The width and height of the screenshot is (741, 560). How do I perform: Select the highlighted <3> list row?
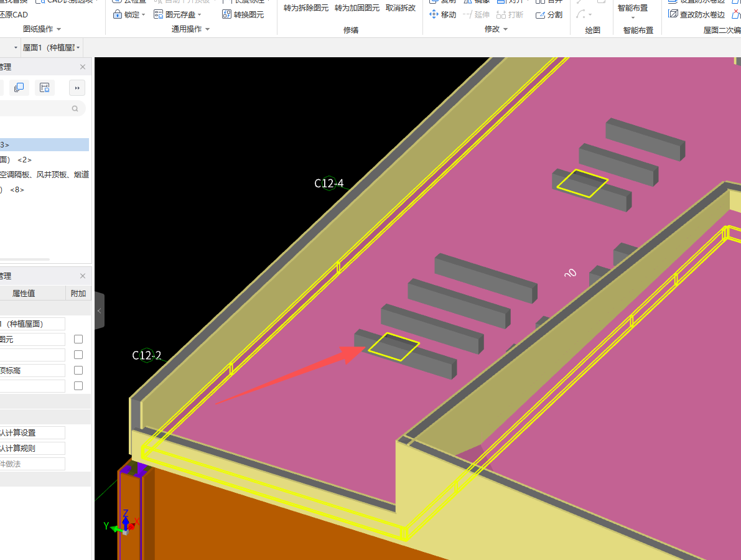[x=44, y=144]
